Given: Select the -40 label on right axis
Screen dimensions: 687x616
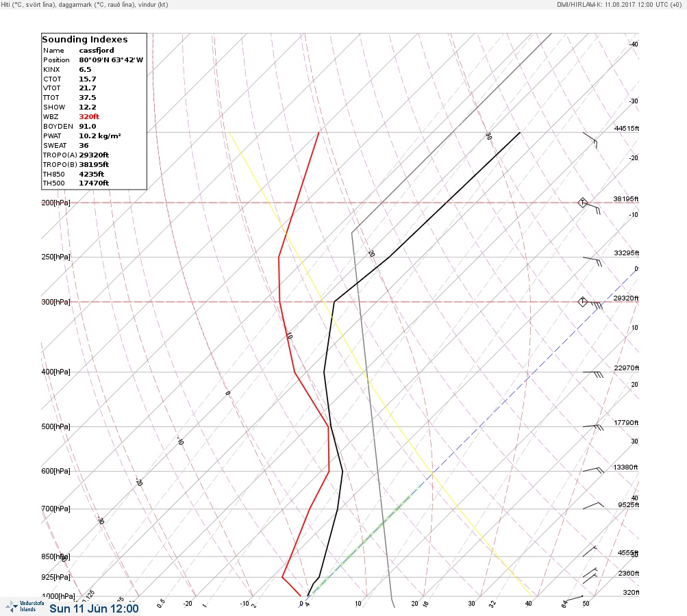Looking at the screenshot, I should 634,44.
